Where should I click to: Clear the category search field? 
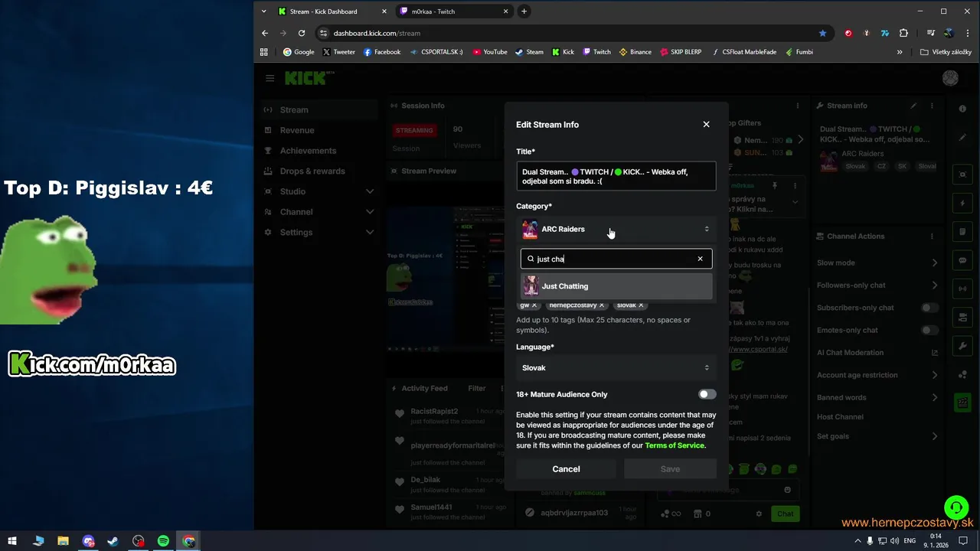(x=700, y=259)
